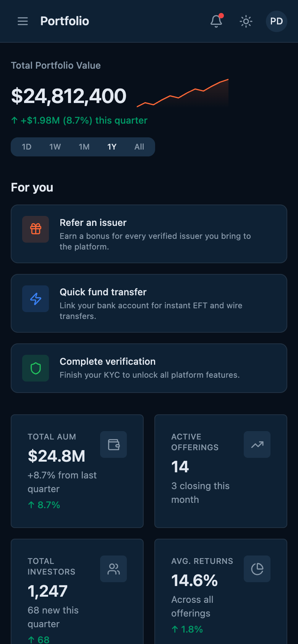
Task: Switch to the 1W tab
Action: (x=55, y=147)
